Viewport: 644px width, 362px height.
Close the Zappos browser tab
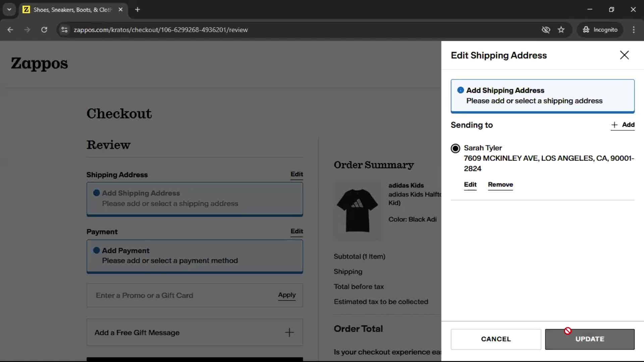[120, 10]
